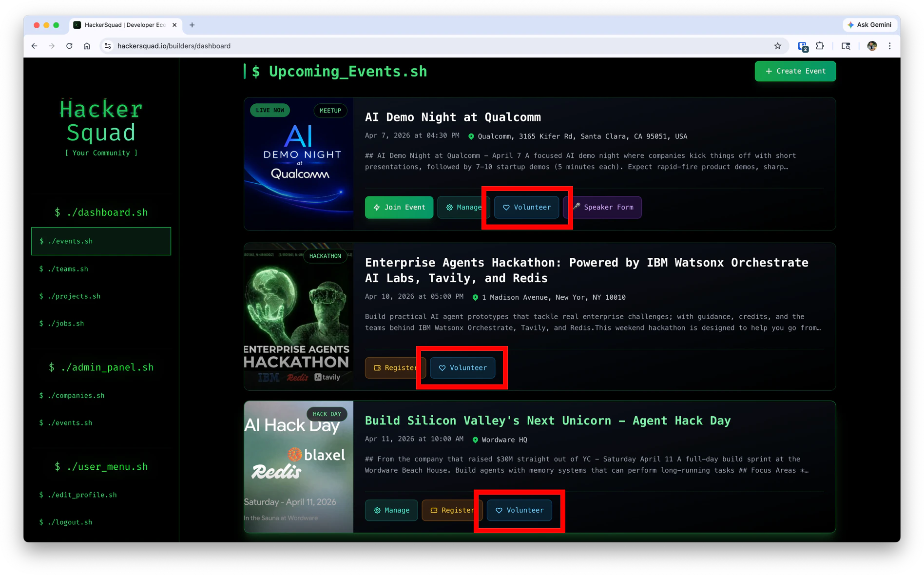Open AI Demo Night at Qualcomm title
This screenshot has height=575, width=924.
click(x=453, y=117)
